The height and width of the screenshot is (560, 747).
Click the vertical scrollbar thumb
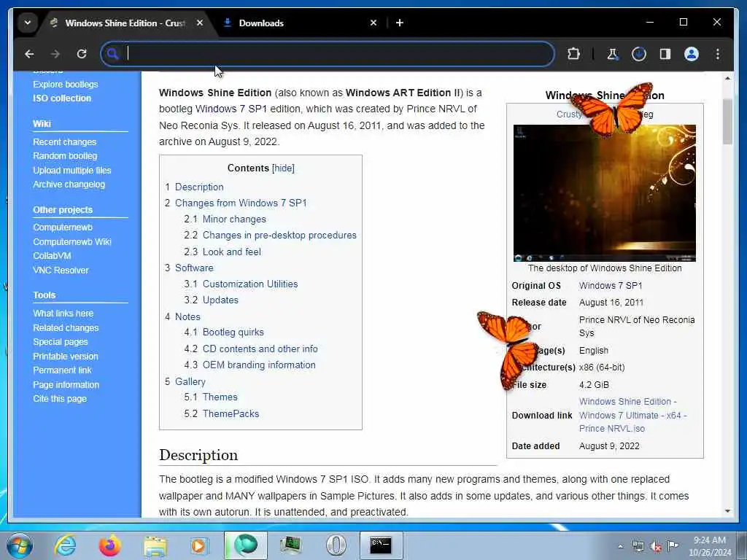click(727, 122)
